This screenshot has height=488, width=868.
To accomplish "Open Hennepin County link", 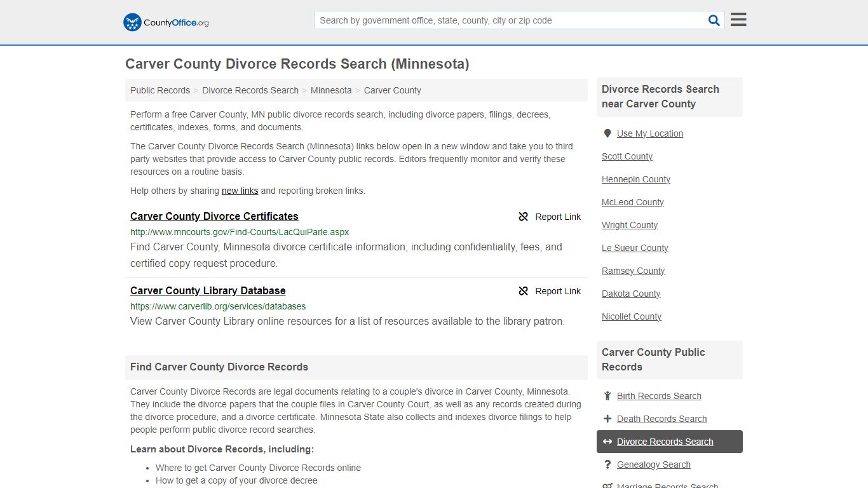I will pos(636,179).
